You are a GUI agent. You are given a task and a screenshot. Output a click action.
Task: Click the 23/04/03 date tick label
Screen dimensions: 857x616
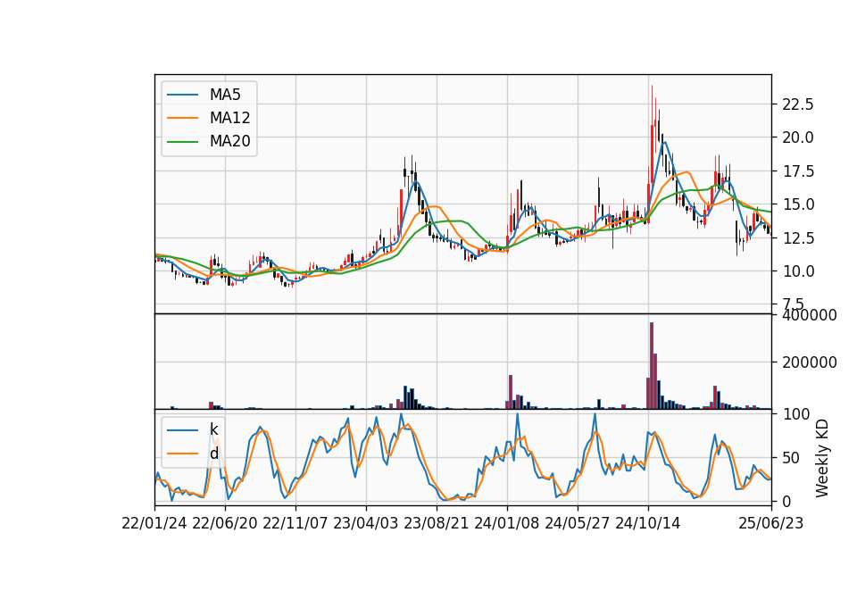point(366,523)
